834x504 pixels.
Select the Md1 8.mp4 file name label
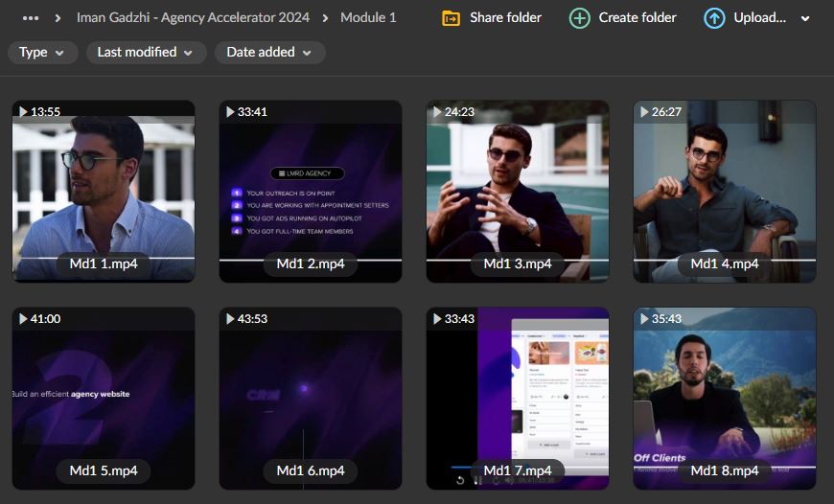tap(725, 470)
